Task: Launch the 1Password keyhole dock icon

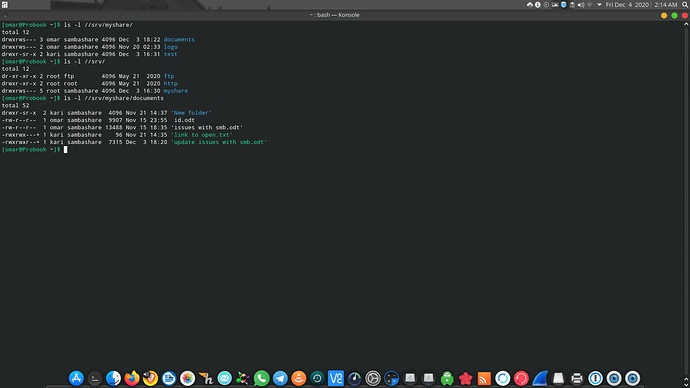Action: 595,378
